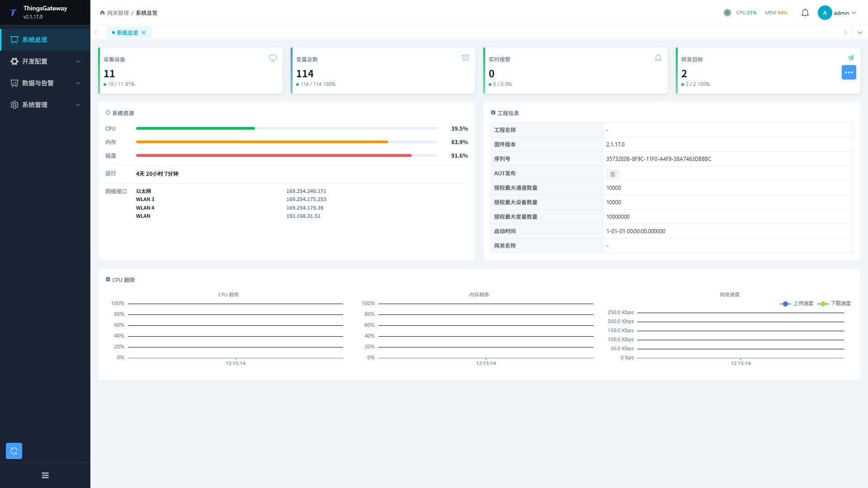The height and width of the screenshot is (488, 868).
Task: Click the paper plane icon on 转发目标 card
Action: pyautogui.click(x=851, y=58)
